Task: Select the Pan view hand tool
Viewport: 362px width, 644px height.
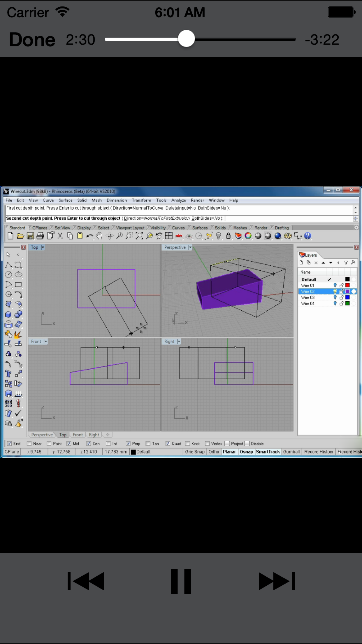Action: 99,236
